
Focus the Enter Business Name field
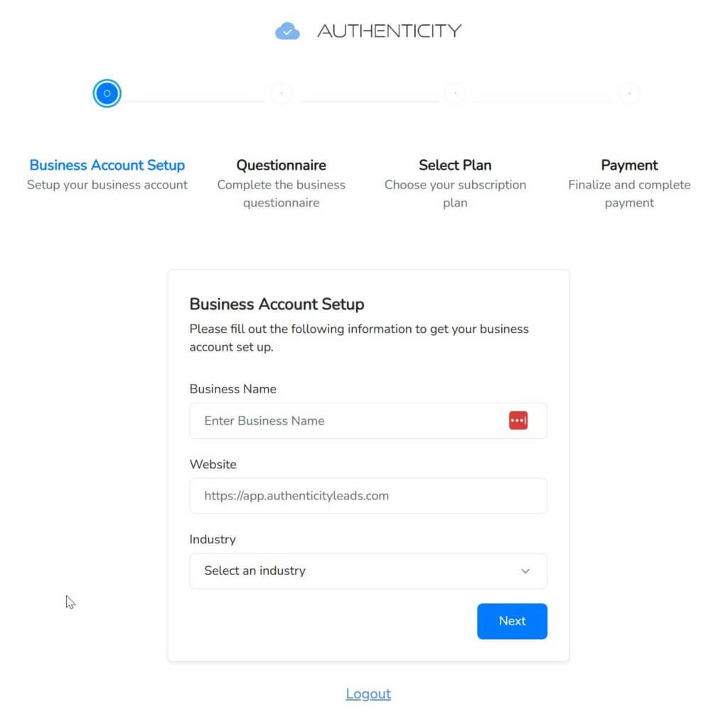[x=348, y=420]
